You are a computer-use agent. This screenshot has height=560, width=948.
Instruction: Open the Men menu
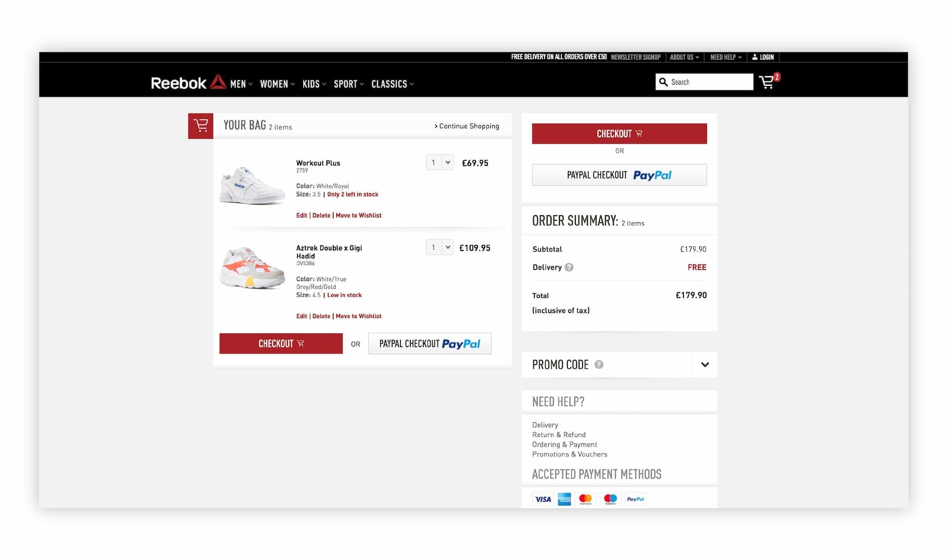click(241, 84)
